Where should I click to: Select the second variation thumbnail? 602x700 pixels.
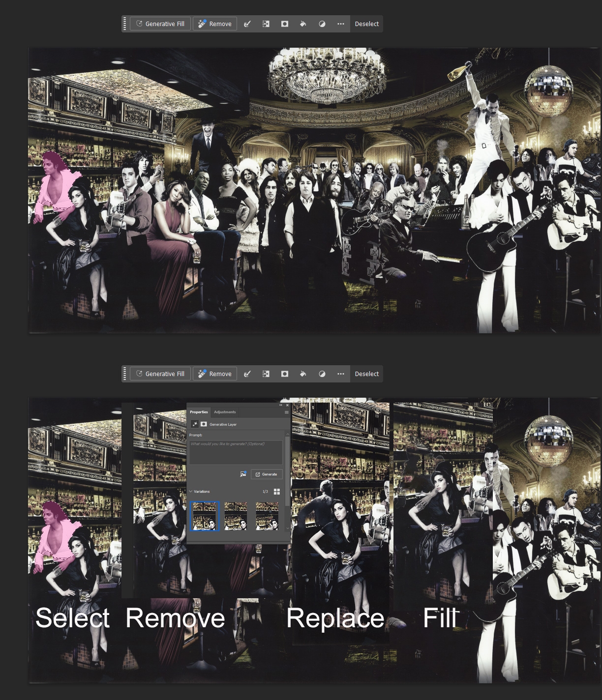pyautogui.click(x=236, y=516)
